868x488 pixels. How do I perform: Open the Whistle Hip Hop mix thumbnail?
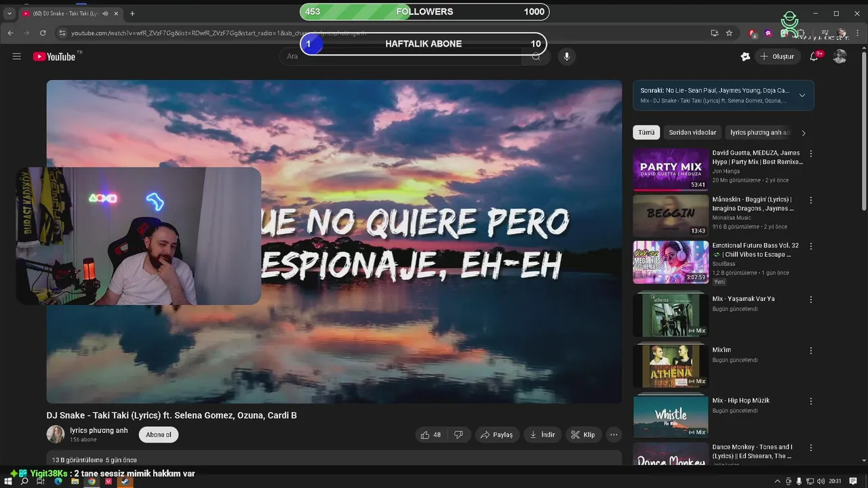pos(671,417)
